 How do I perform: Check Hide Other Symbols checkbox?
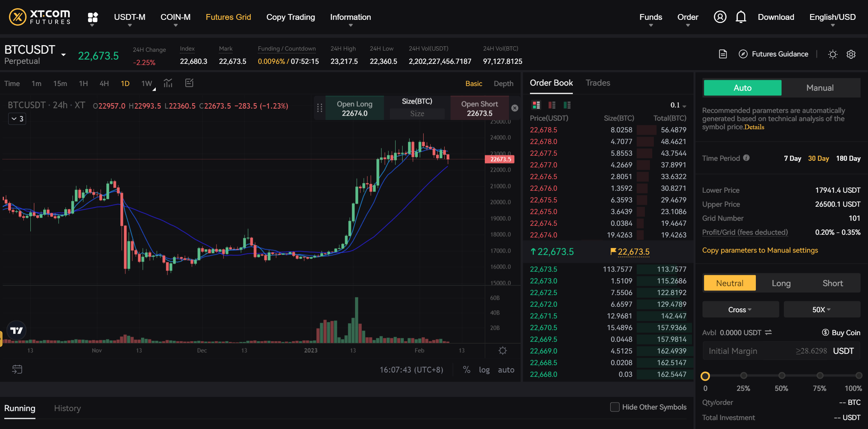614,407
